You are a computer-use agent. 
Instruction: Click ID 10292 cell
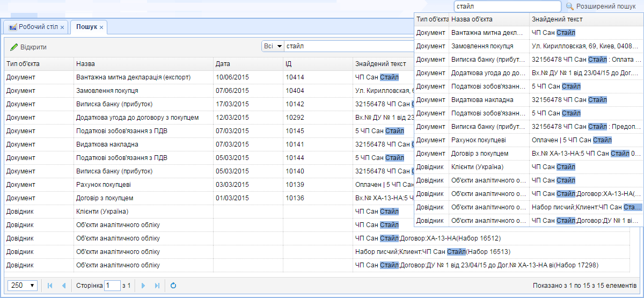tap(318, 118)
